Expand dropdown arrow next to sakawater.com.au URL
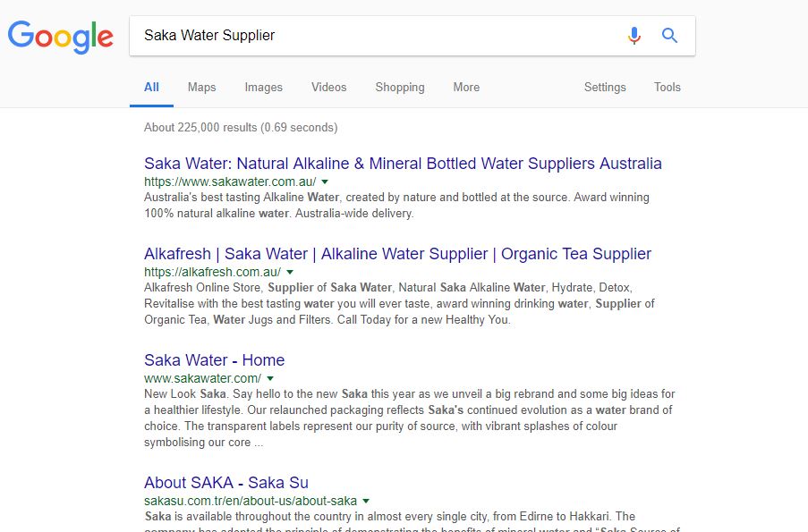This screenshot has width=808, height=532. [325, 182]
